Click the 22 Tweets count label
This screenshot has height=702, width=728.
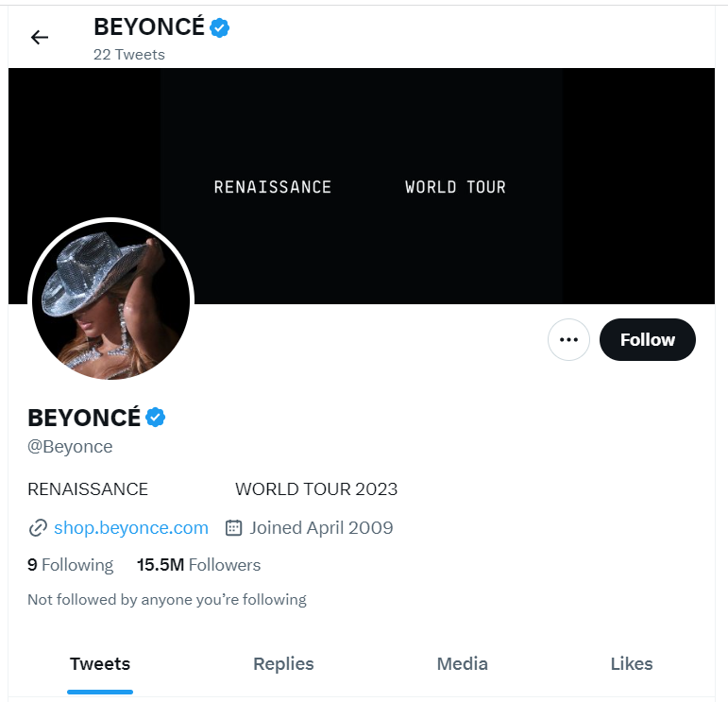click(x=129, y=55)
